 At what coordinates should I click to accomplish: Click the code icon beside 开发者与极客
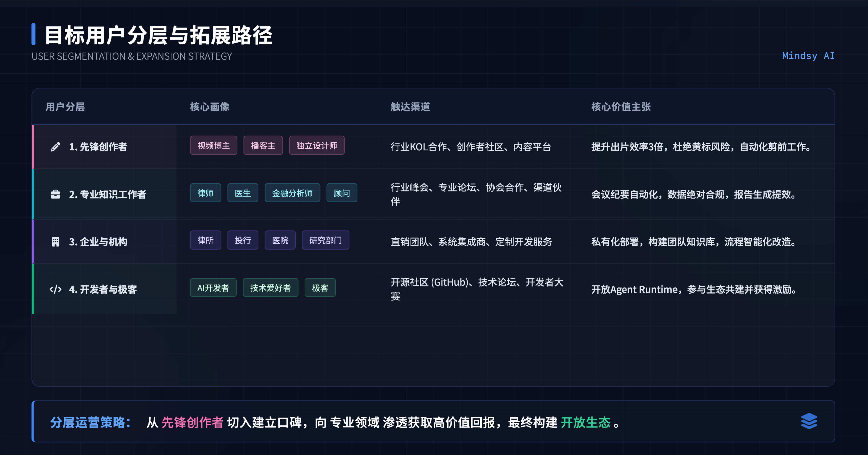tap(55, 289)
